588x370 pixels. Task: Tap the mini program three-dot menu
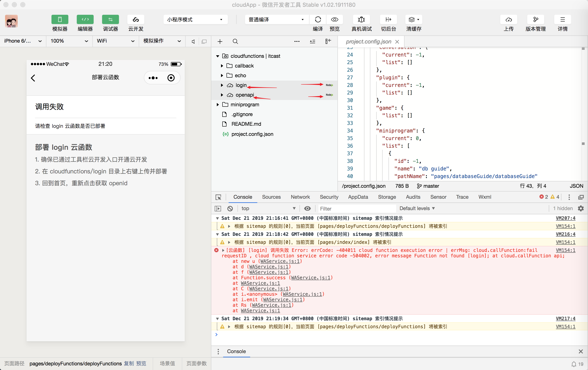pos(153,78)
